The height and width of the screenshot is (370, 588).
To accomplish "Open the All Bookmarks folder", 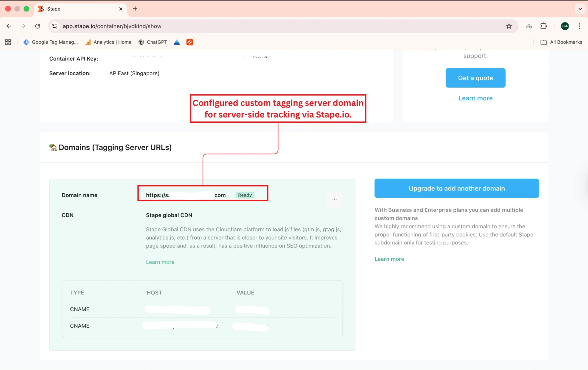I will tap(561, 42).
